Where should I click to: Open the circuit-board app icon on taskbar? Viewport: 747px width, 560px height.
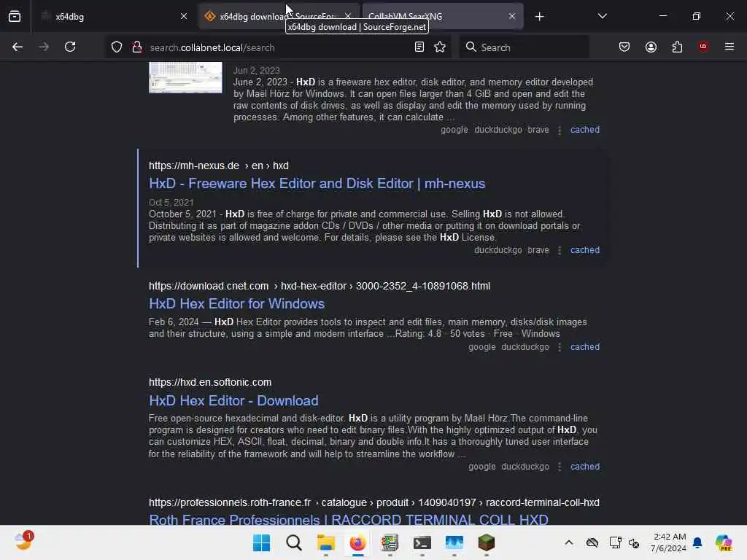[390, 542]
